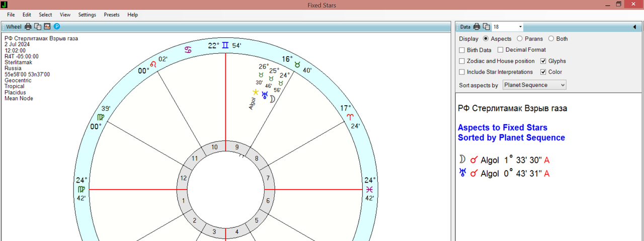Screen dimensions: 644x241
Task: Open the File menu
Action: pos(11,15)
